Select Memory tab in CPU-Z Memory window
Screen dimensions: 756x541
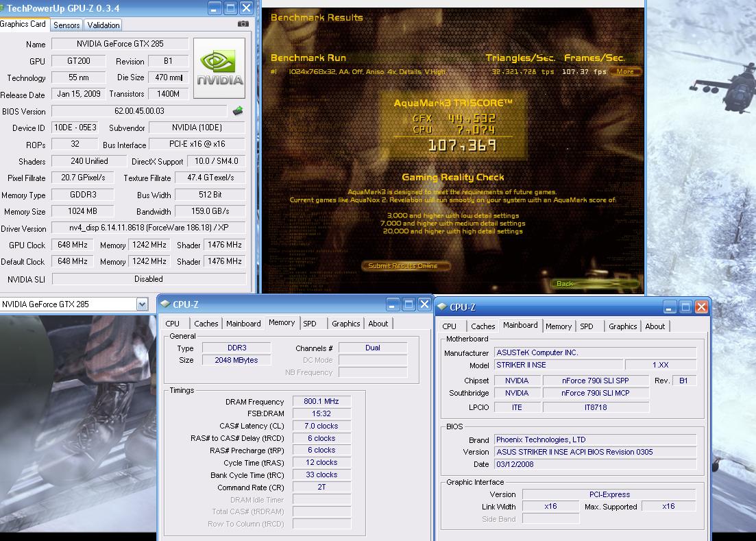click(x=282, y=322)
